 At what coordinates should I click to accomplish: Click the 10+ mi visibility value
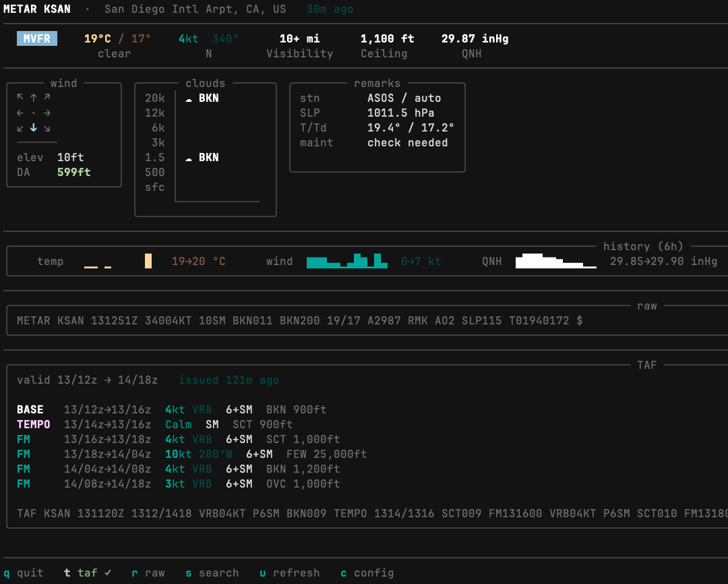[299, 38]
